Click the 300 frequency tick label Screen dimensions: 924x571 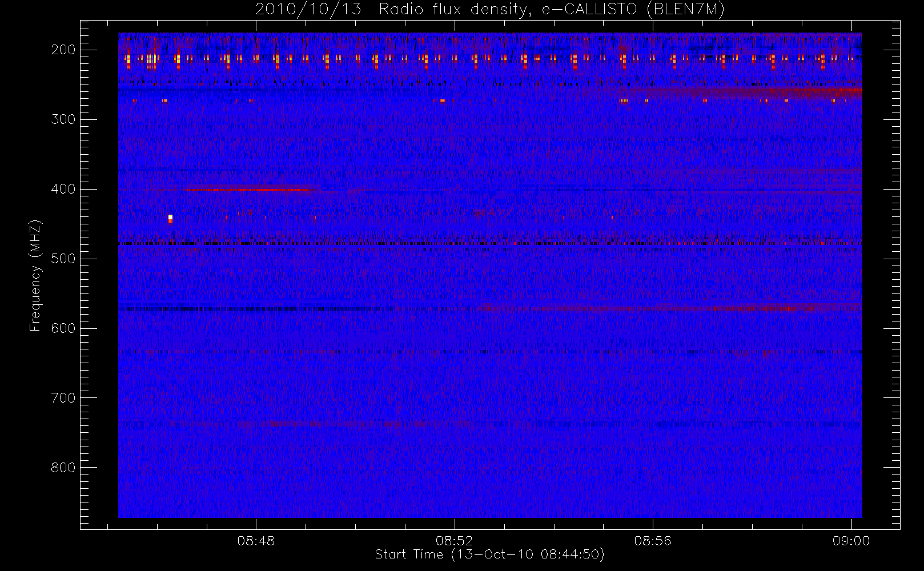(x=63, y=119)
